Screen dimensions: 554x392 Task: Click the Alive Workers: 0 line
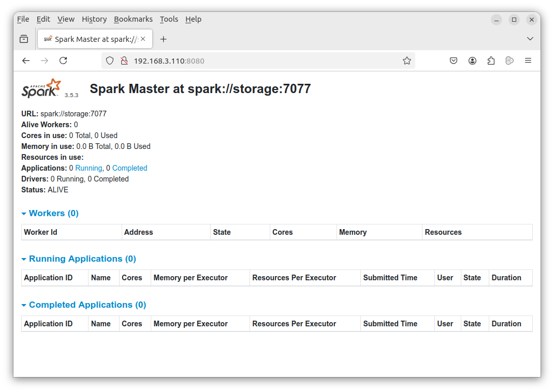pyautogui.click(x=50, y=125)
